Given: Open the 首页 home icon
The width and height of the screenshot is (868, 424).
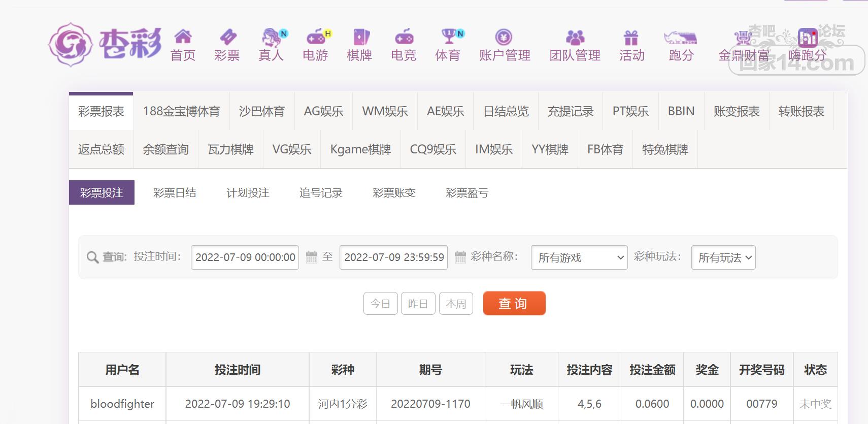Looking at the screenshot, I should click(183, 37).
